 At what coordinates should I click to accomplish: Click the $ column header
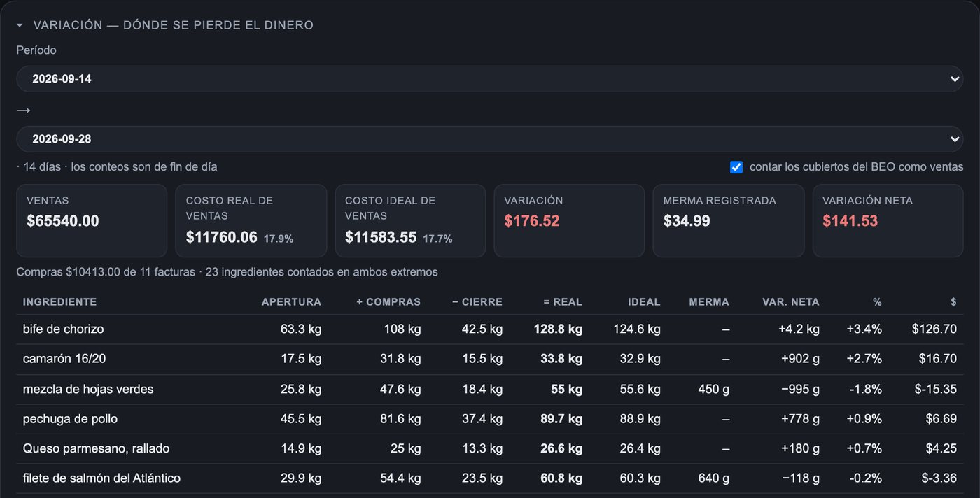(953, 302)
